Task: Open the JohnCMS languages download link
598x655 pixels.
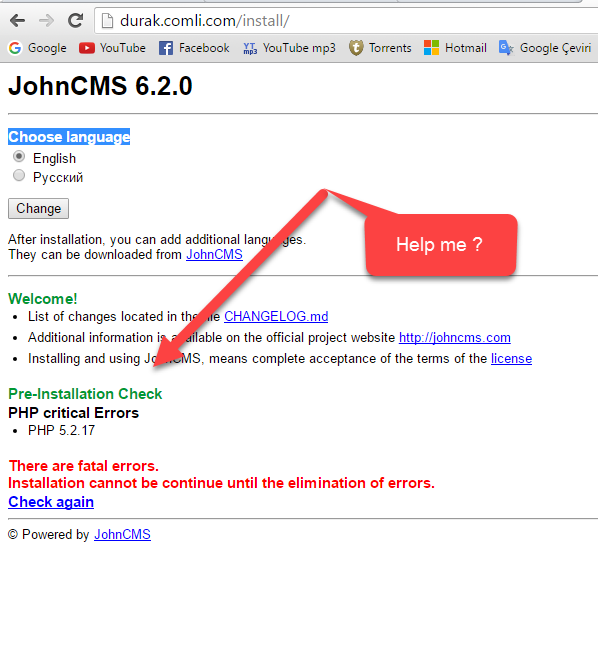Action: 214,254
